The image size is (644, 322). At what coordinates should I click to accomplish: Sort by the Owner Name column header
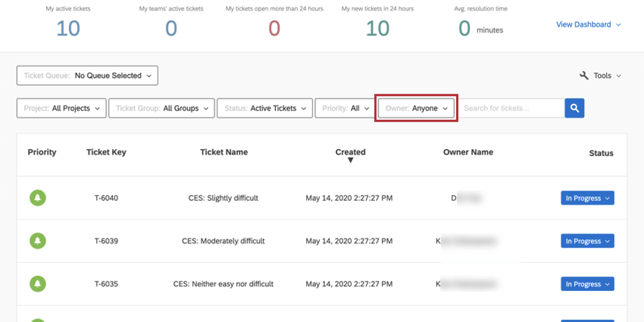(x=469, y=152)
